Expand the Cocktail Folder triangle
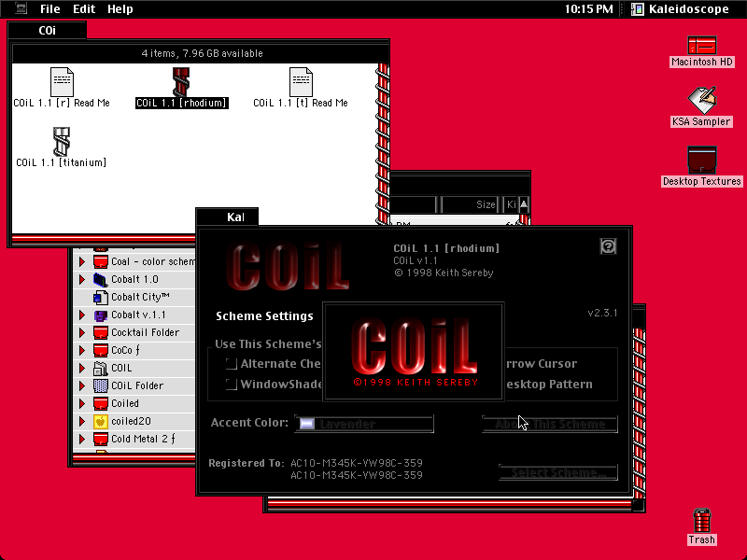This screenshot has height=560, width=747. 82,332
